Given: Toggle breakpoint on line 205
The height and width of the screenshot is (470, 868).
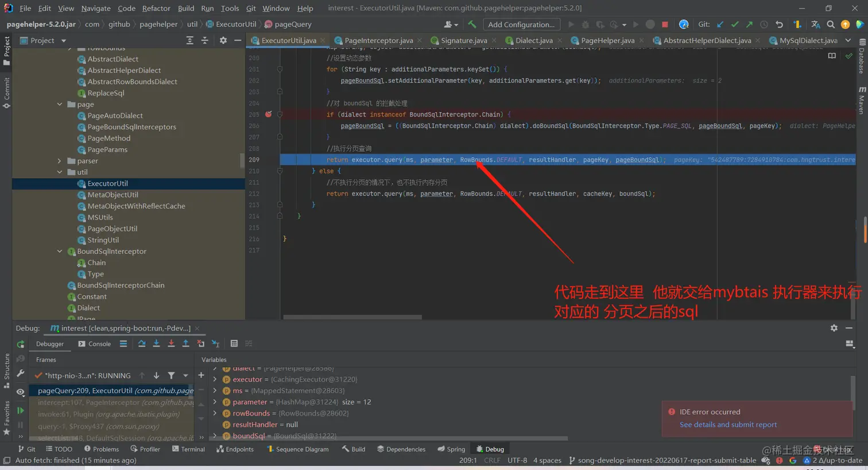Looking at the screenshot, I should [268, 114].
